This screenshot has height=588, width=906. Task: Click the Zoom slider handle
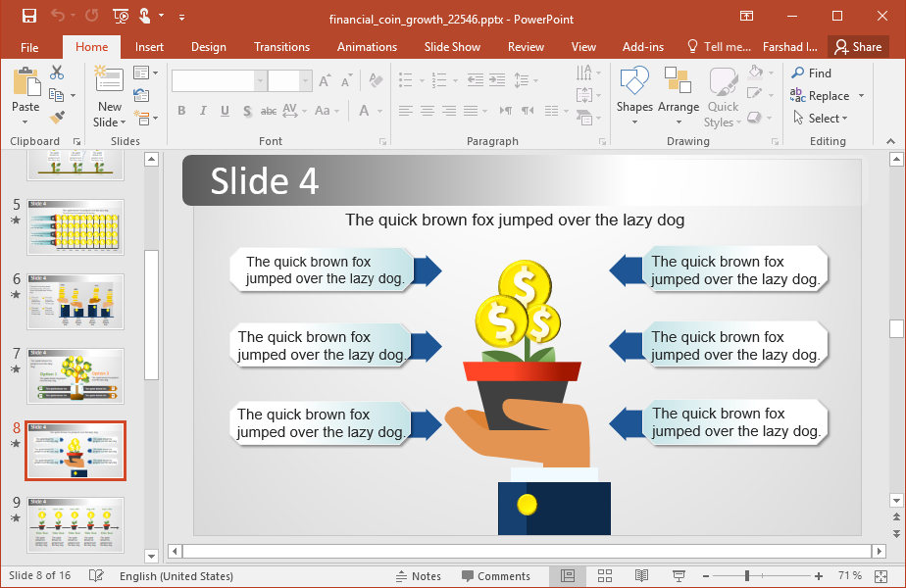747,575
